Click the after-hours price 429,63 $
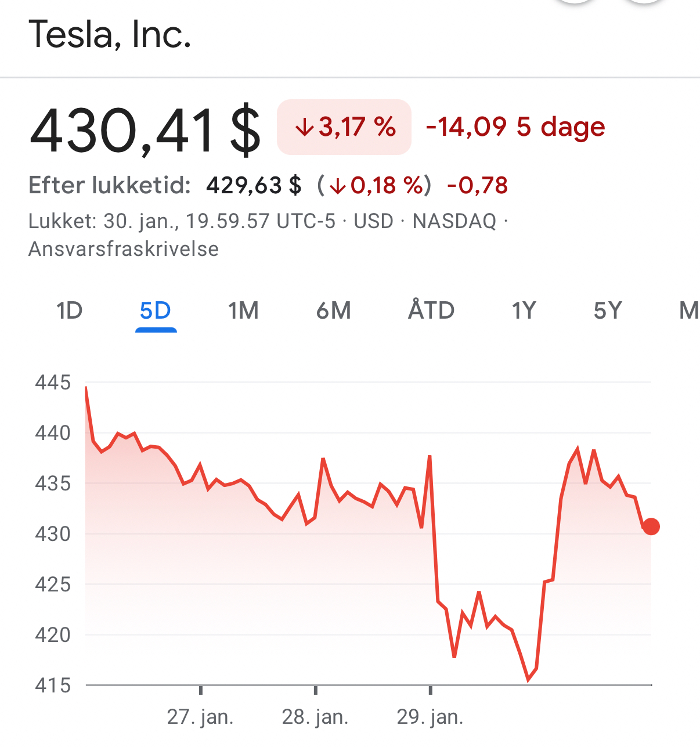This screenshot has height=747, width=700. point(254,186)
